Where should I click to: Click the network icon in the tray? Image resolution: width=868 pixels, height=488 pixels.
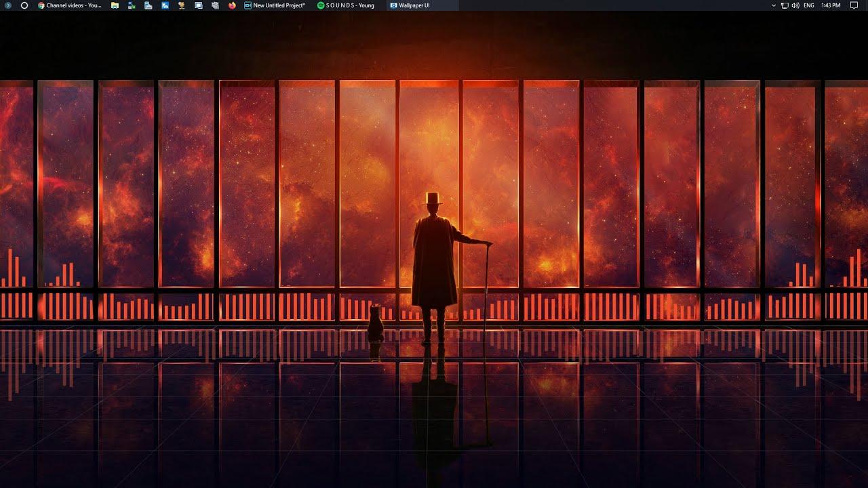coord(785,5)
